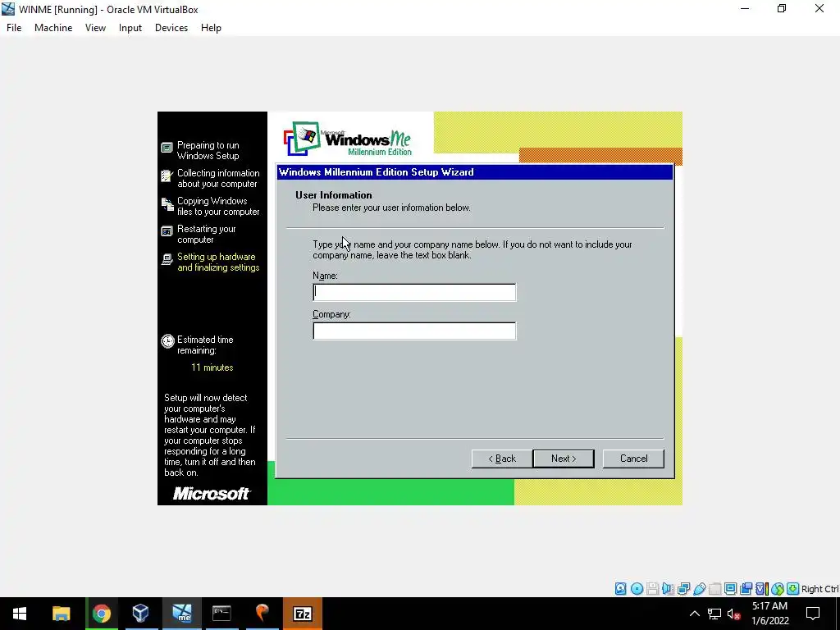Viewport: 840px width, 630px height.
Task: Focus the Company text field
Action: click(x=414, y=331)
